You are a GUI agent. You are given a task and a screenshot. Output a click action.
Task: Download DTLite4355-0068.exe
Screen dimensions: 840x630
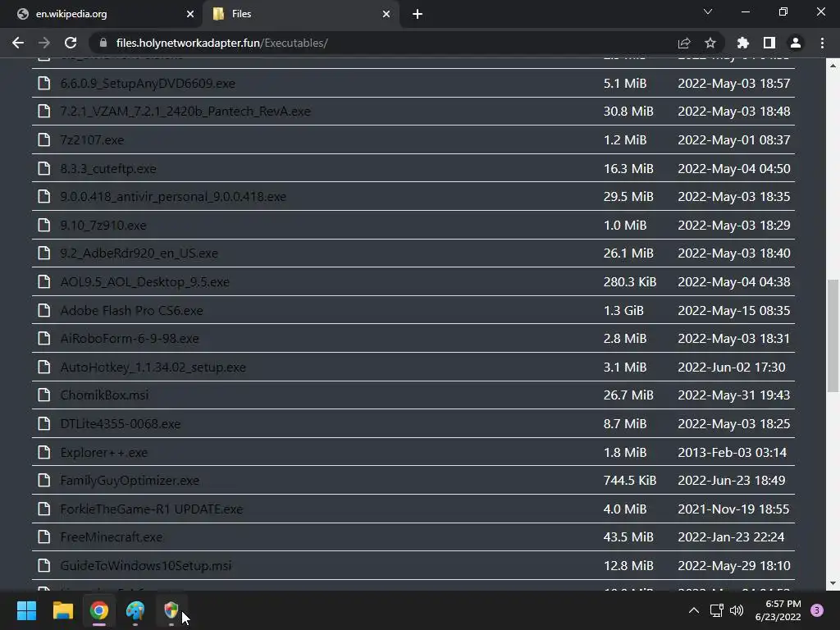pyautogui.click(x=120, y=424)
